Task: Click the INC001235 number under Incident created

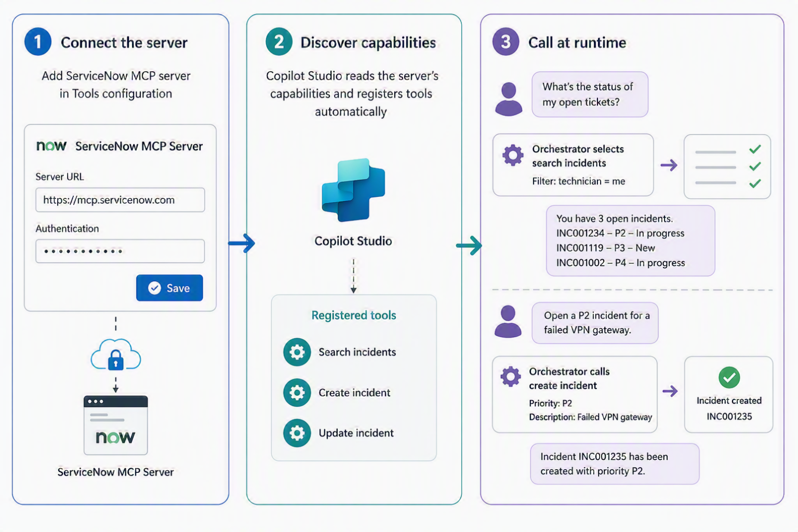Action: click(729, 416)
